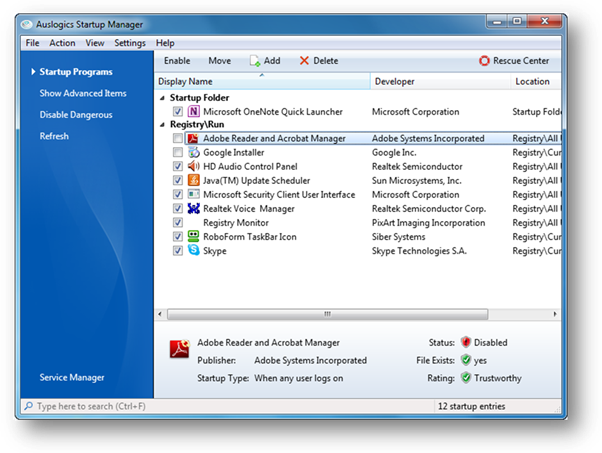Screen dimensions: 602x453
Task: Click the Enable toolbar button
Action: 177,61
